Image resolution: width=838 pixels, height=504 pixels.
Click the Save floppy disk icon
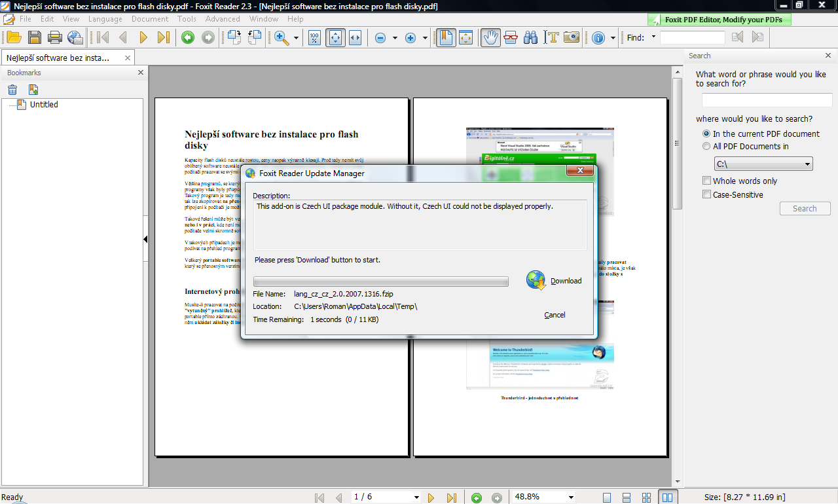pos(35,37)
